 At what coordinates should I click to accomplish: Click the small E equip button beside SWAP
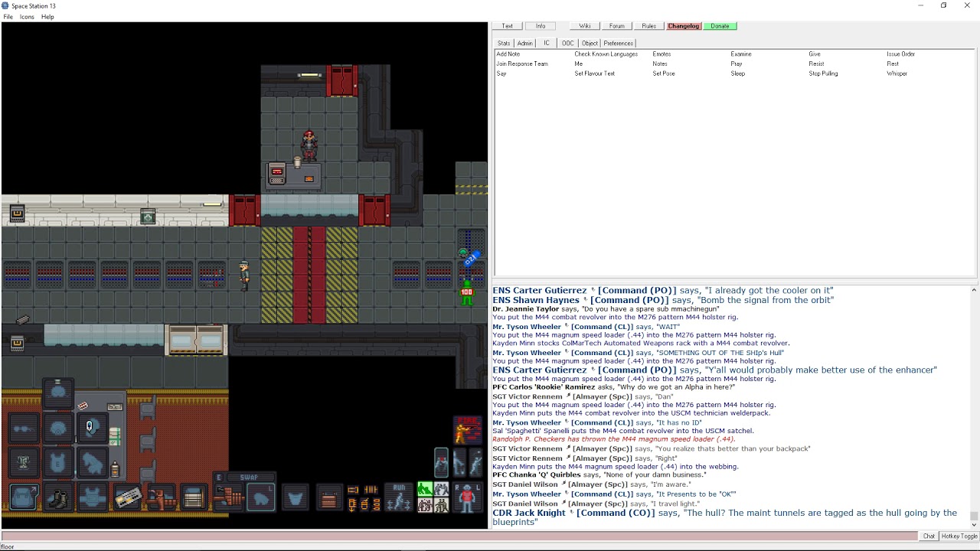[x=218, y=477]
